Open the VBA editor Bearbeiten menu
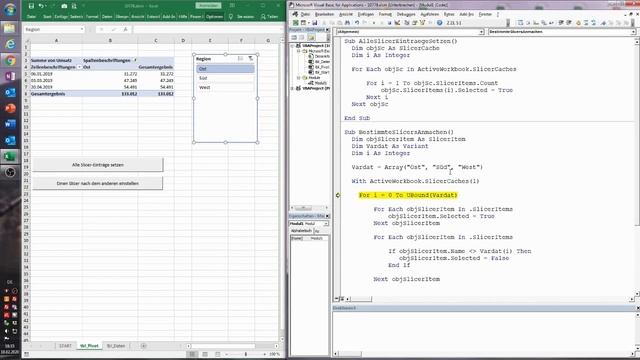 (324, 14)
